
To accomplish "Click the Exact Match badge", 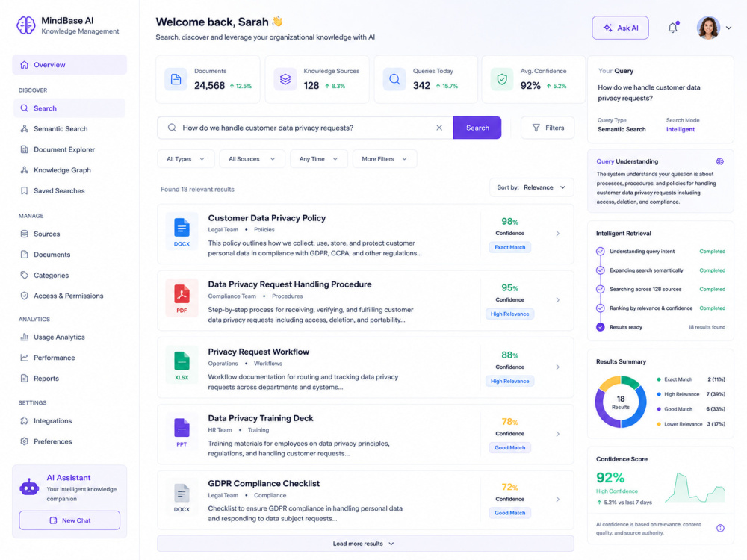I will pos(509,247).
